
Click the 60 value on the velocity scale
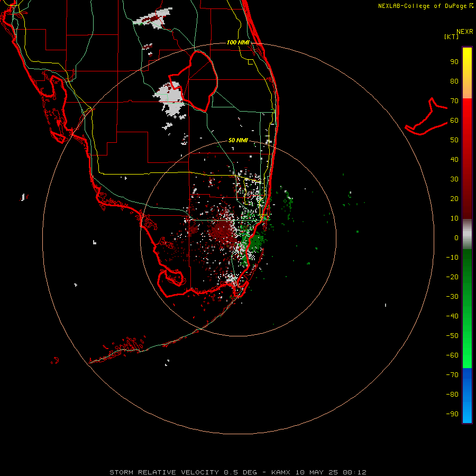[454, 121]
